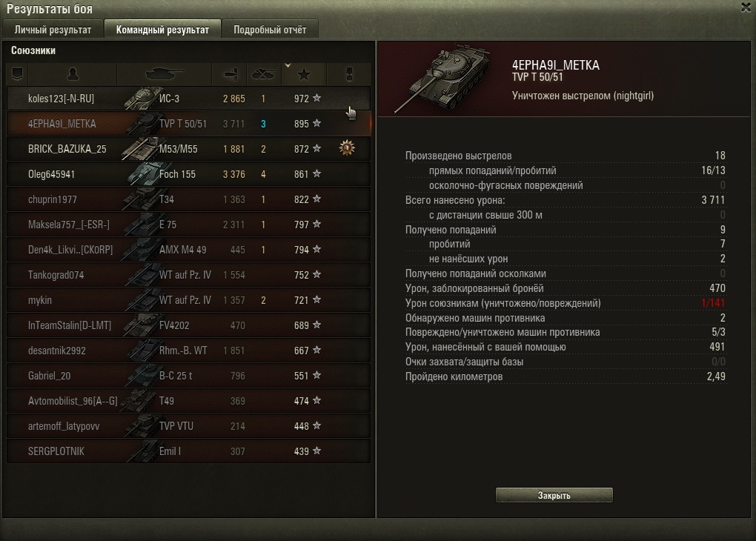Open the Личный результат tab
This screenshot has height=541, width=756.
[53, 30]
